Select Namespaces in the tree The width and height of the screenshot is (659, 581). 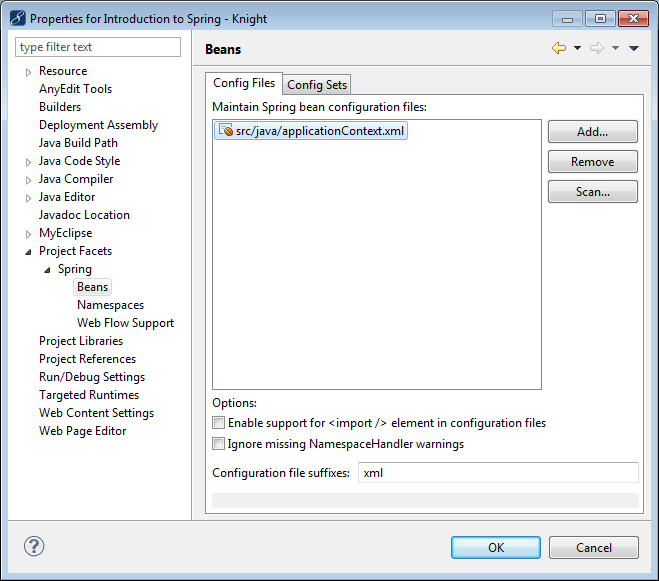tap(110, 305)
